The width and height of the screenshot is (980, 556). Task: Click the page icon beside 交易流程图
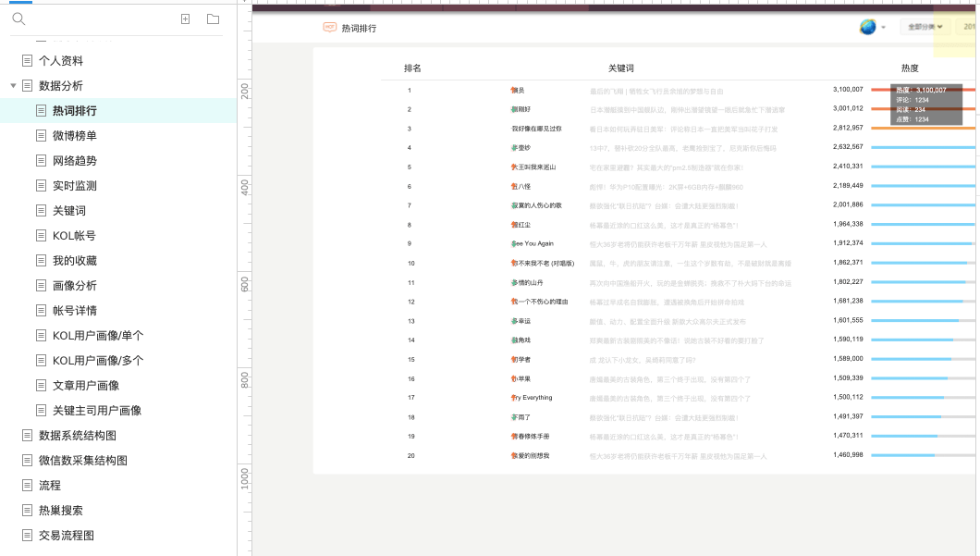coord(28,536)
